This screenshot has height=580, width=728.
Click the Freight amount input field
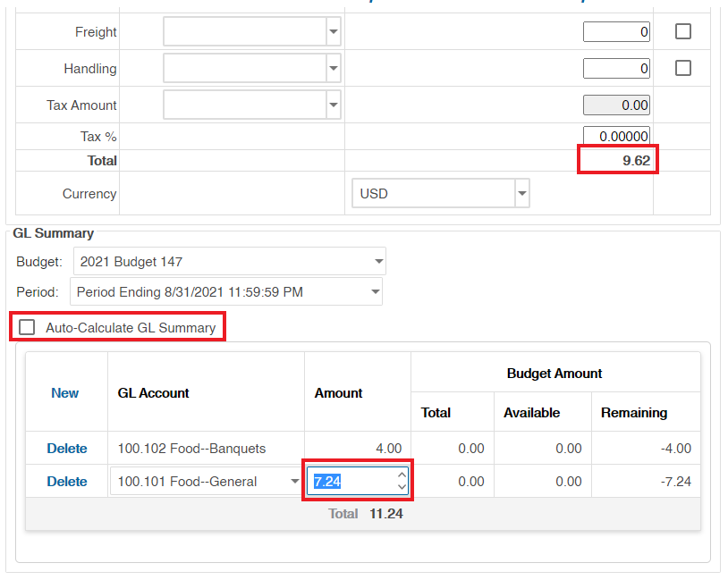pos(616,32)
